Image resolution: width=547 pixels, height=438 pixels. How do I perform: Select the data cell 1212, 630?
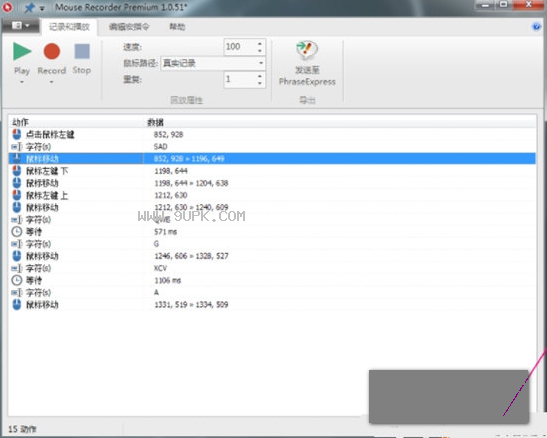pos(171,195)
